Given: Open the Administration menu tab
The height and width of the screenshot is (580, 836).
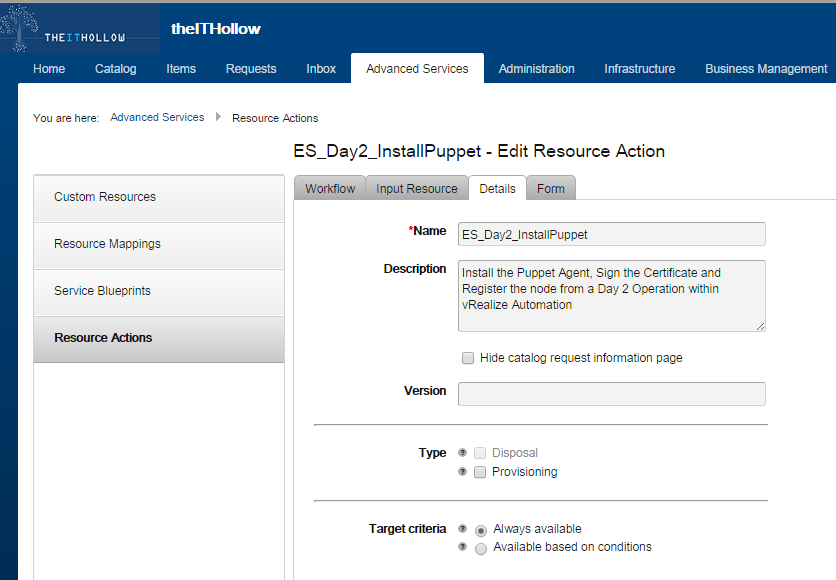Looking at the screenshot, I should click(x=536, y=69).
